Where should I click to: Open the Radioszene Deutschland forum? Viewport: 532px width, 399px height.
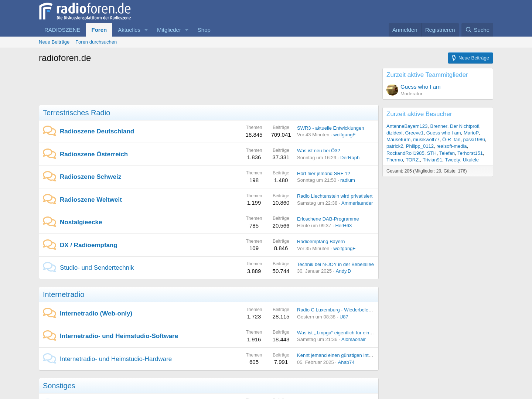click(x=97, y=131)
